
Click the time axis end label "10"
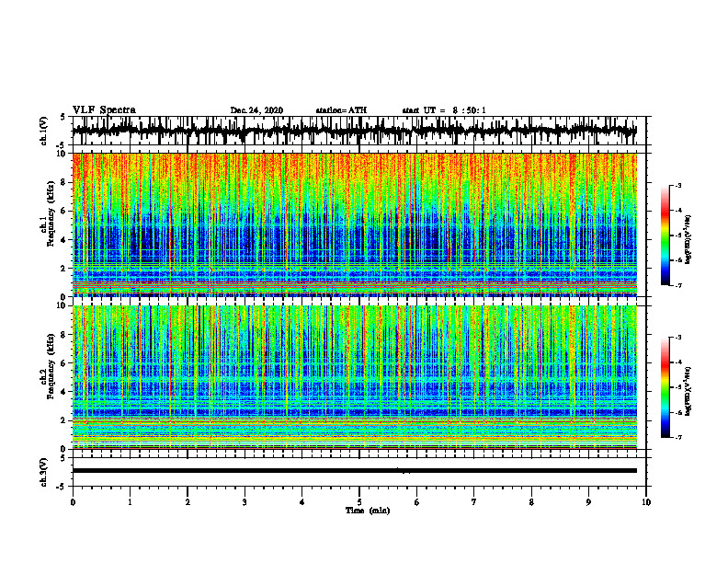[646, 502]
